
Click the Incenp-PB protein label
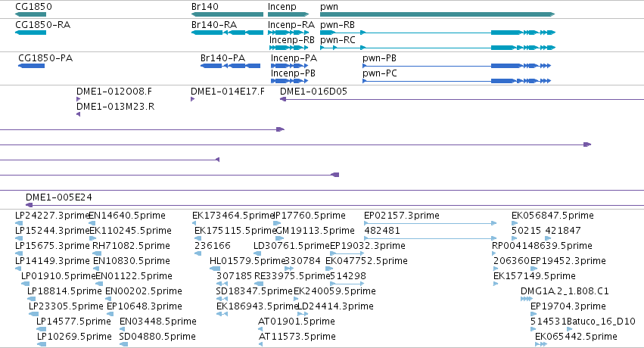(x=293, y=73)
